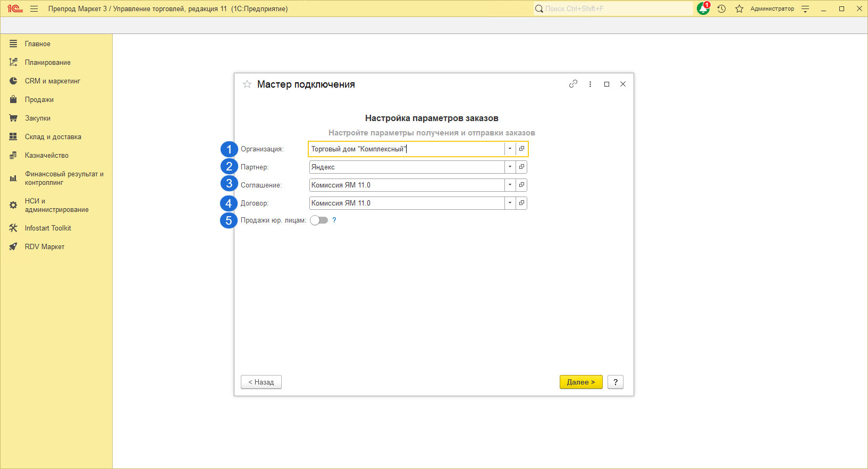Open Партнер record with open button
The image size is (868, 469).
click(521, 167)
